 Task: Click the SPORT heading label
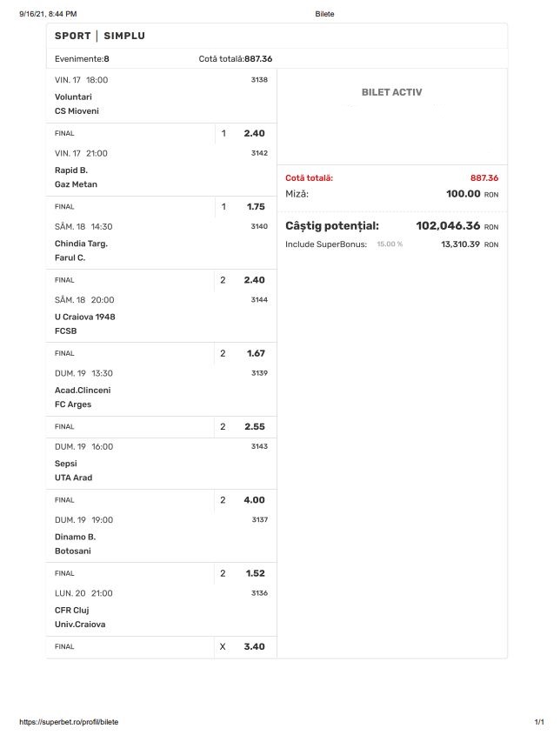[72, 37]
